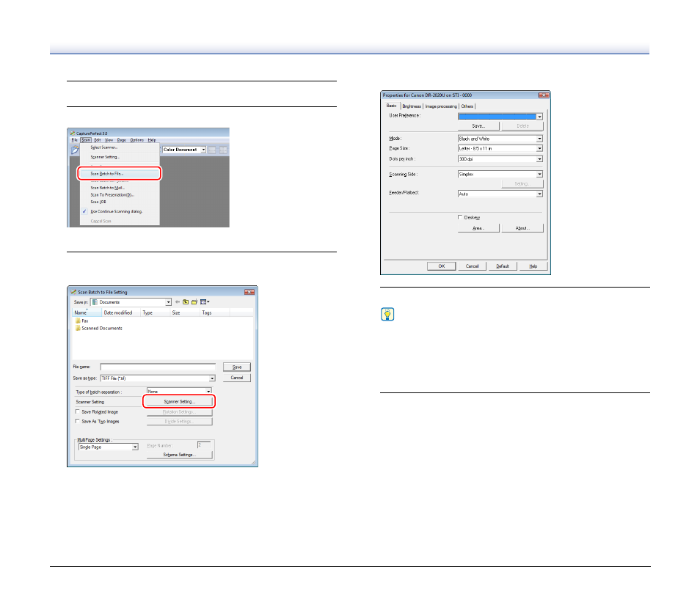Image resolution: width=700 pixels, height=600 pixels.
Task: Click the go back arrow in Scan Batch dialog
Action: pos(178,302)
